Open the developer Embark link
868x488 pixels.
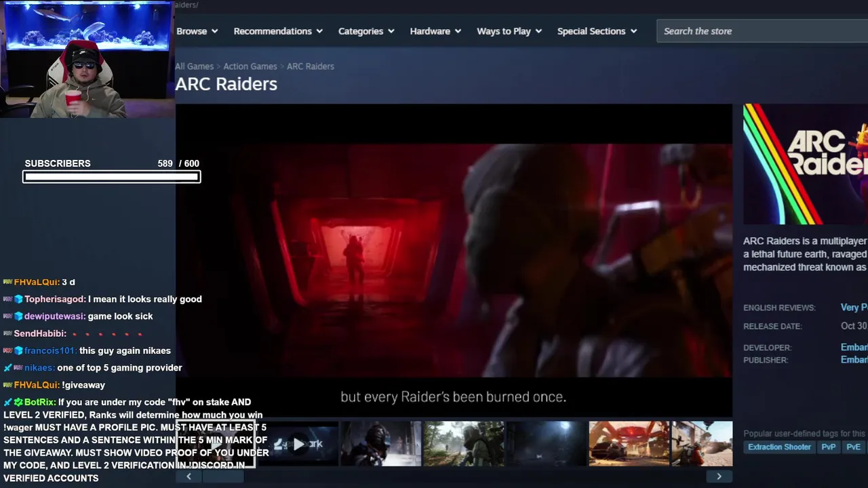coord(854,347)
